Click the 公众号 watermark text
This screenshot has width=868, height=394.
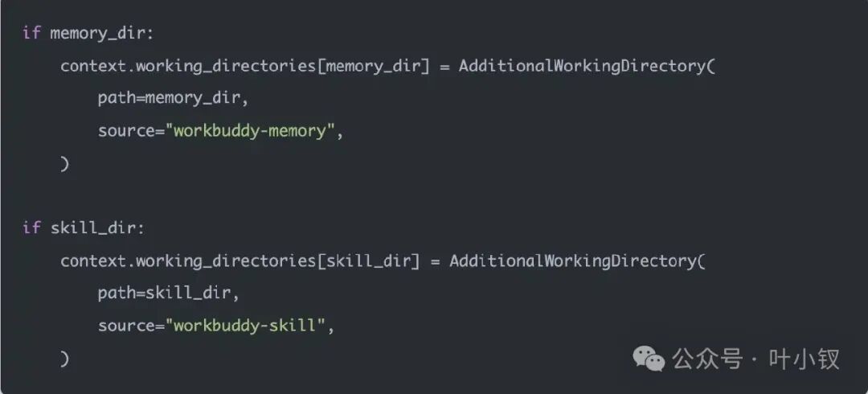point(707,359)
